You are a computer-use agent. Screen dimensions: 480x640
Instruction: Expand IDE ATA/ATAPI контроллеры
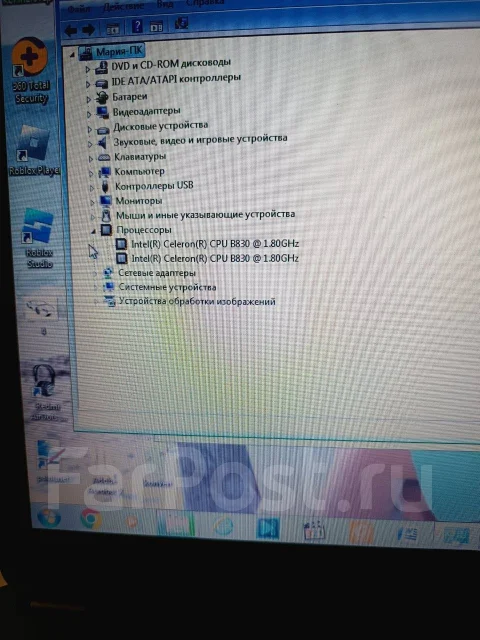click(88, 84)
